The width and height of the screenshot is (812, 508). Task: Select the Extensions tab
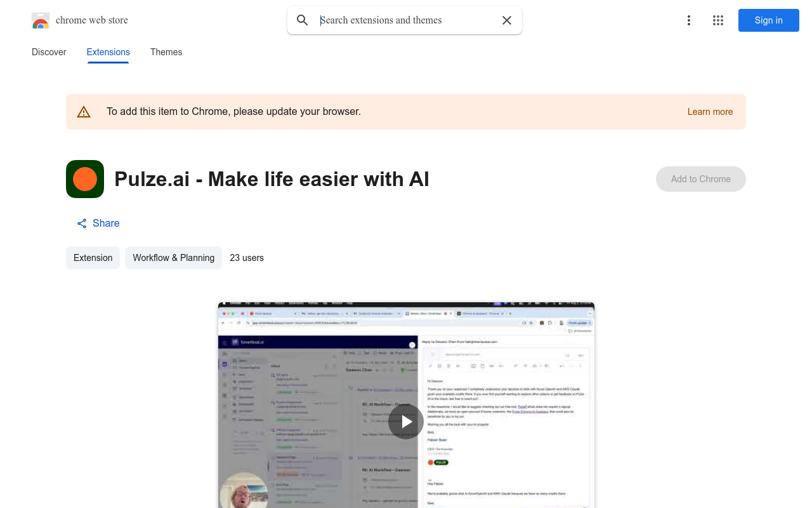click(108, 52)
